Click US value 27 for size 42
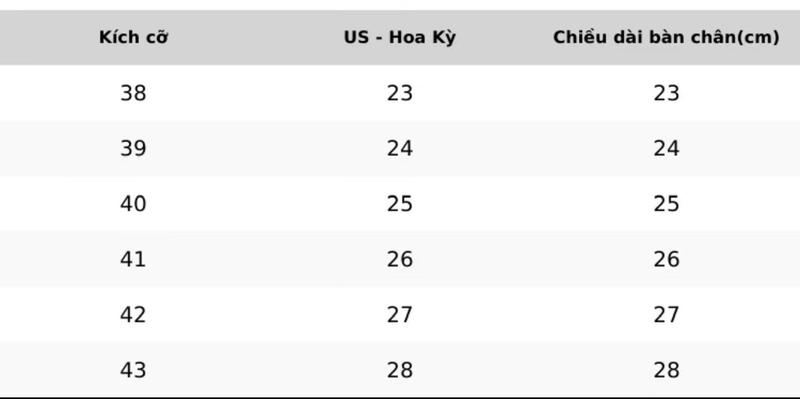This screenshot has height=399, width=800. [399, 314]
